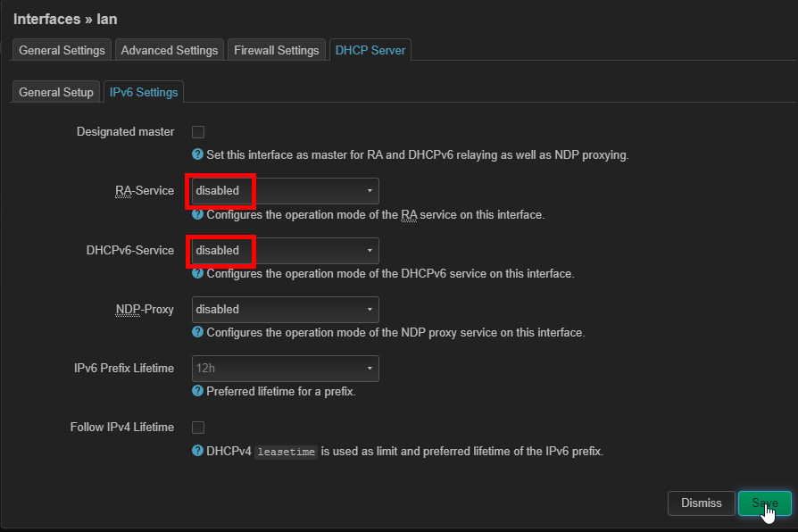Click help icon below RA-Service dropdown
Image resolution: width=798 pixels, height=532 pixels.
tap(197, 214)
